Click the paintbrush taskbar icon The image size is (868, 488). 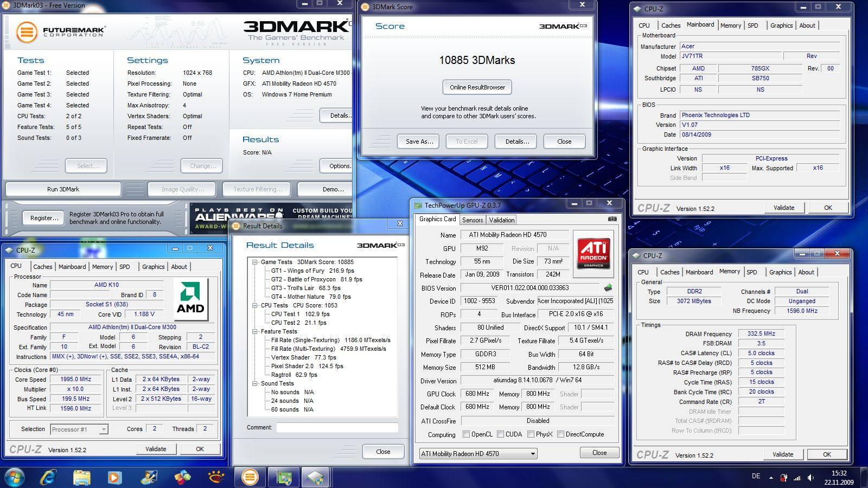pyautogui.click(x=149, y=477)
